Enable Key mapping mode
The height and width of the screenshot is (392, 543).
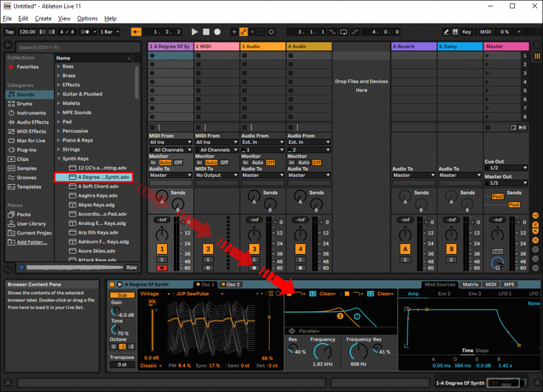(x=466, y=32)
